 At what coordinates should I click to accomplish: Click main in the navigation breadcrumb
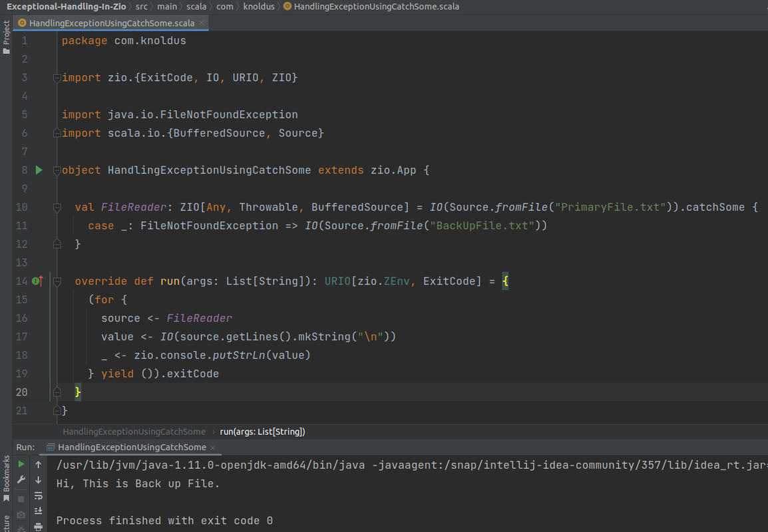[167, 7]
